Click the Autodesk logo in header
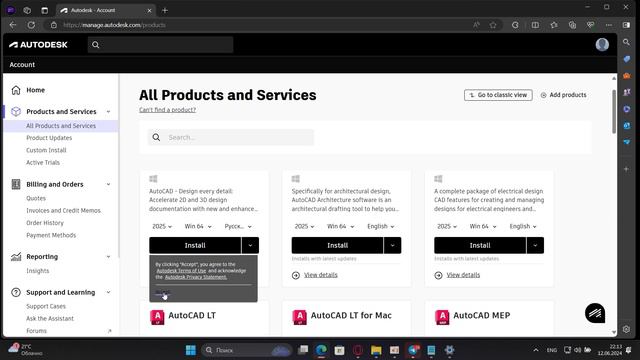The width and height of the screenshot is (640, 360). pyautogui.click(x=38, y=44)
